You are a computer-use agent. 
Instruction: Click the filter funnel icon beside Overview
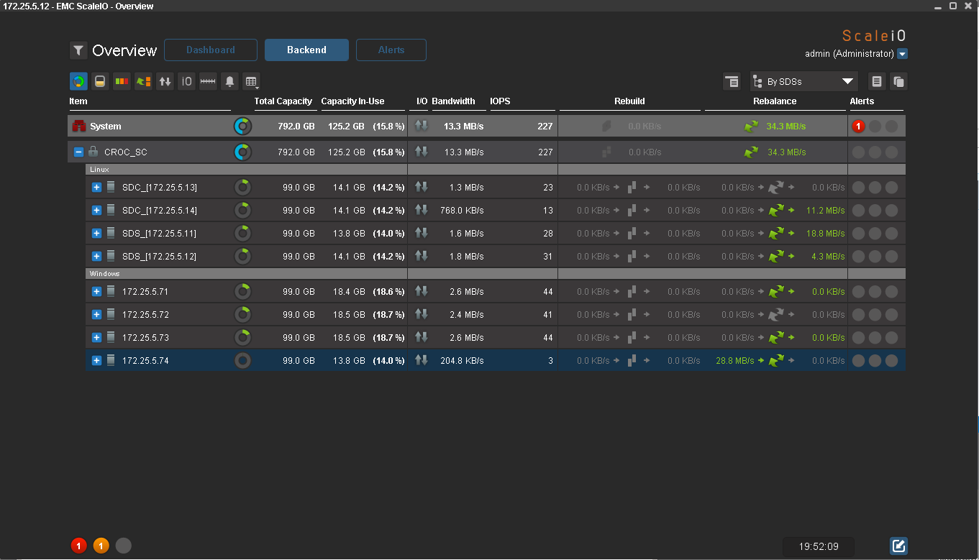(x=78, y=50)
